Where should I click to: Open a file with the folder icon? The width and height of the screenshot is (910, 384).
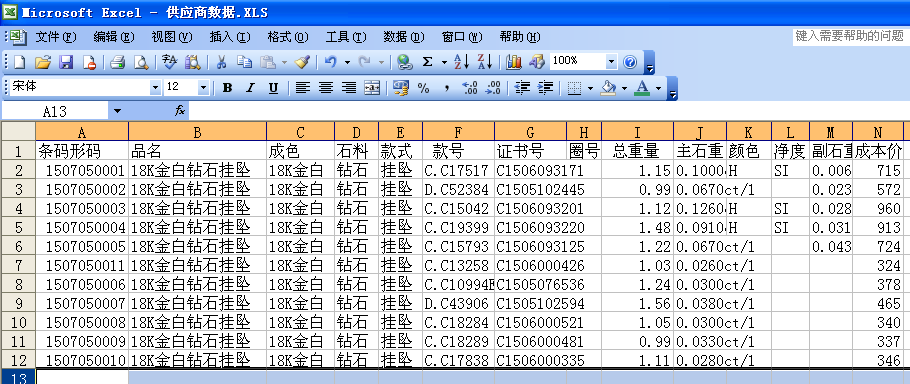(42, 62)
